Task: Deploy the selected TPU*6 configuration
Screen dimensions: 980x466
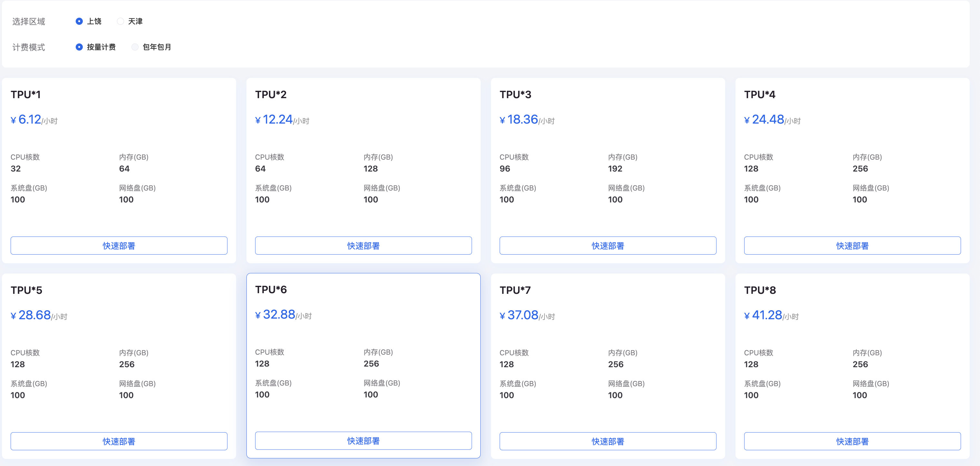Action: pyautogui.click(x=363, y=441)
